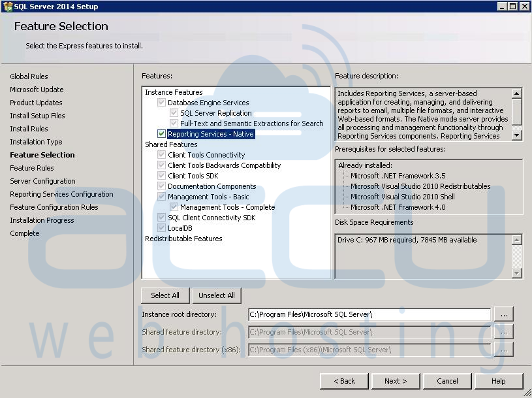Screen dimensions: 532x398
Task: Maximize the SQL Server 2014 Setup window
Action: [x=513, y=7]
